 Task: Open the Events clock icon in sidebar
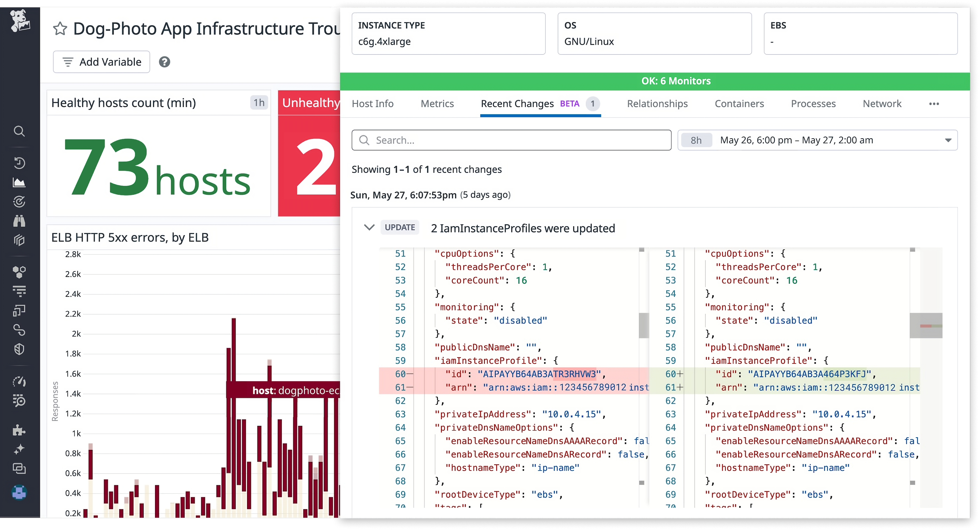[x=20, y=163]
